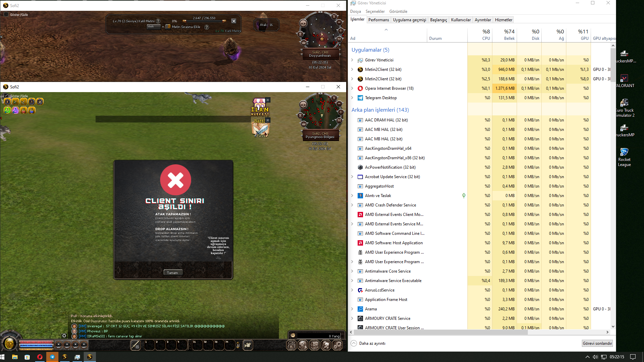Viewport: 644px width, 362px height.
Task: Click Tamam in the Client Sınırı Aşıldı dialog
Action: coord(173,273)
